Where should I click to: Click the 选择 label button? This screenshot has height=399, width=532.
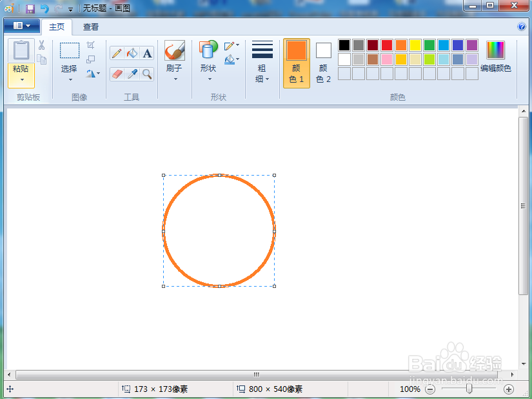pos(69,68)
